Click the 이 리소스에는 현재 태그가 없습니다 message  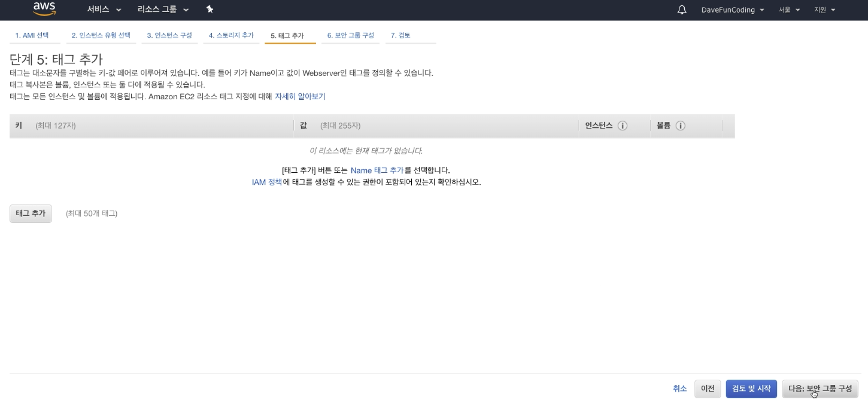coord(366,151)
